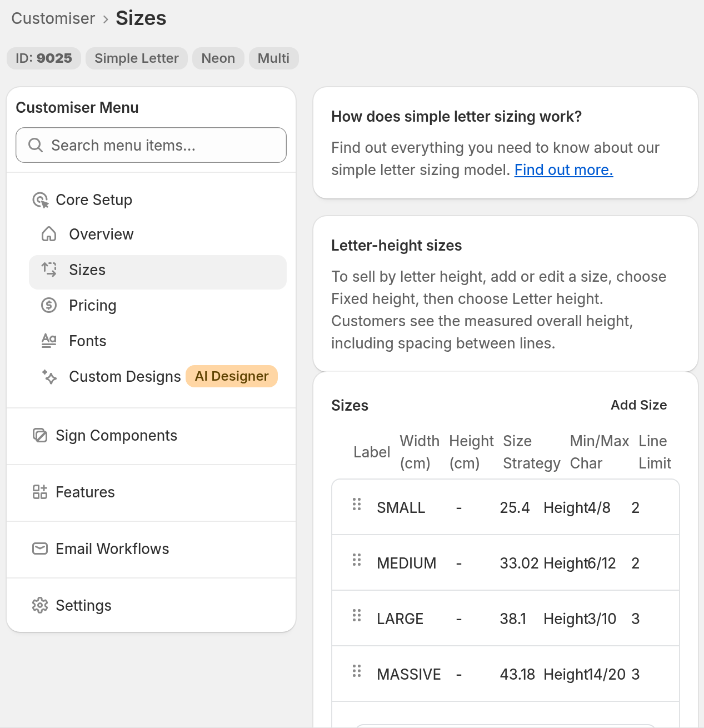Click the Fonts Aa icon
704x728 pixels.
click(x=49, y=341)
